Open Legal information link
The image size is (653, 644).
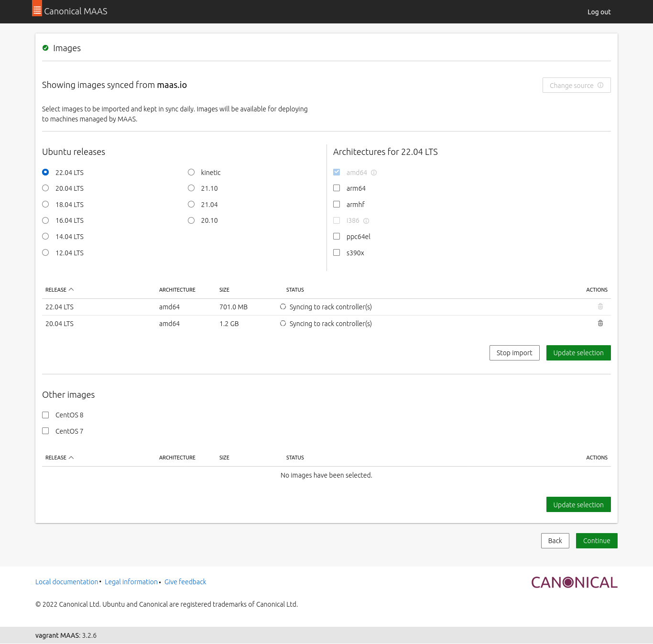coord(131,582)
